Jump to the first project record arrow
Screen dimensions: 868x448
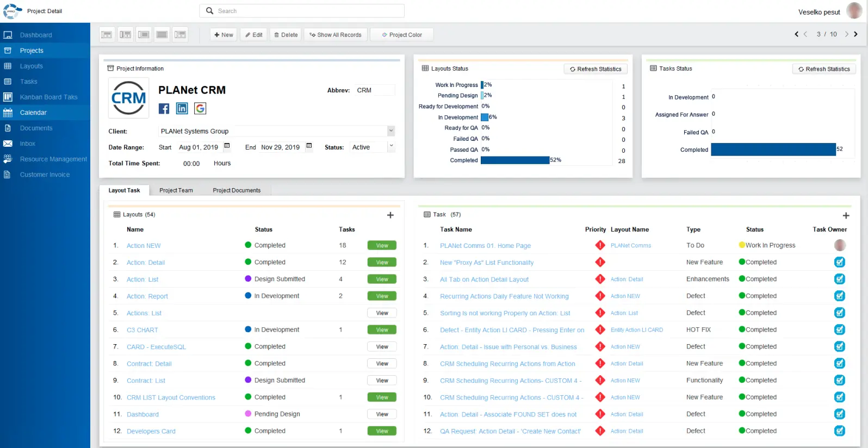797,34
